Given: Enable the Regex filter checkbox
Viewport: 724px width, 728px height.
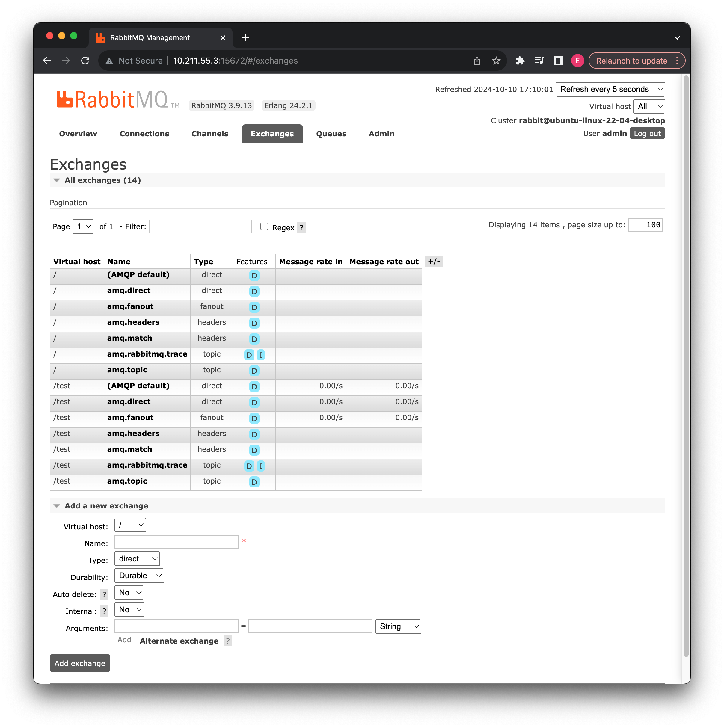Looking at the screenshot, I should (x=264, y=226).
